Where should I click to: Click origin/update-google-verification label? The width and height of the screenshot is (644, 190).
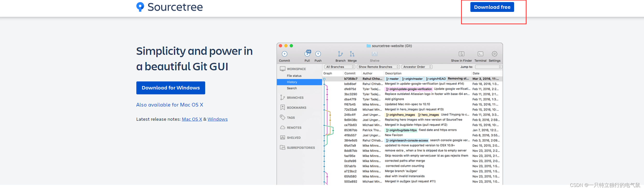[x=409, y=89]
